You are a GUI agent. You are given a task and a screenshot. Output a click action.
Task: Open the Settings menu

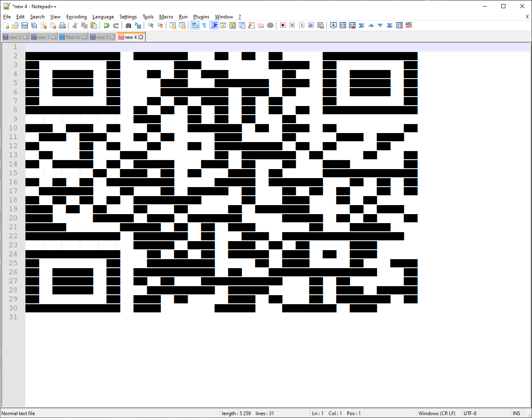(x=128, y=17)
